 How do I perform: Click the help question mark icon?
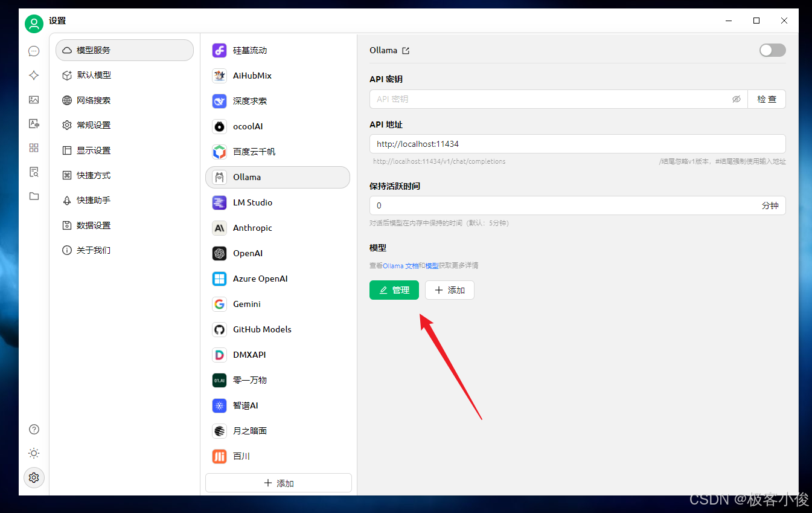(34, 430)
